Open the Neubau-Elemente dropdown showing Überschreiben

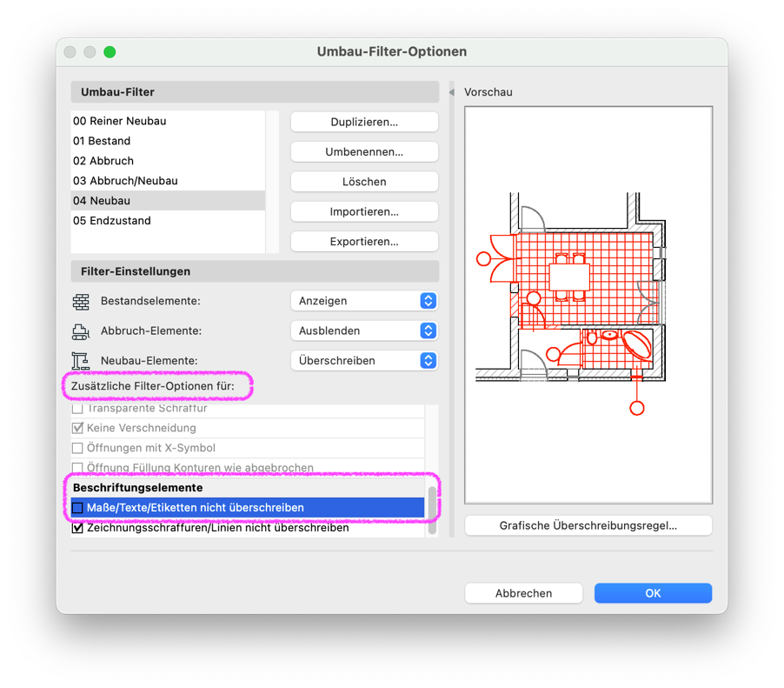(364, 360)
